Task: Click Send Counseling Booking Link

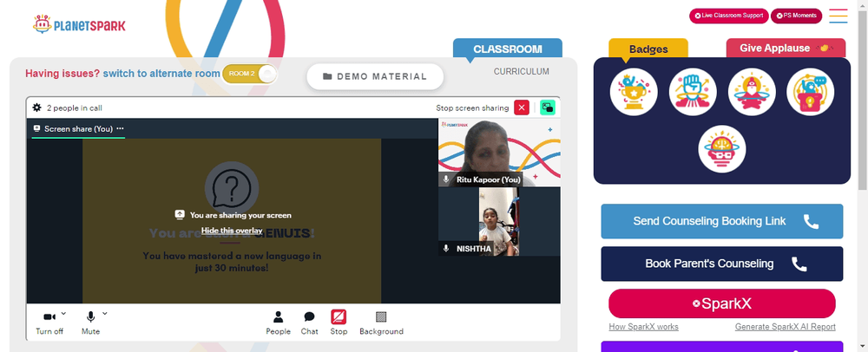Action: click(722, 221)
